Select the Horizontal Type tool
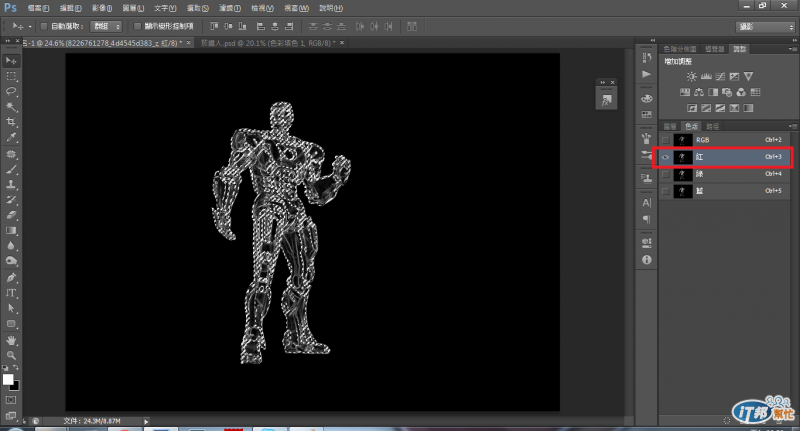800x431 pixels. pos(11,293)
